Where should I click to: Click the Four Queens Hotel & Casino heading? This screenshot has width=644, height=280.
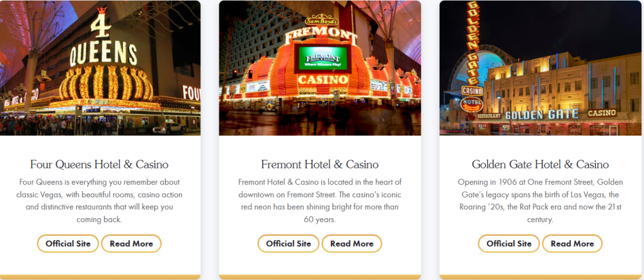(x=100, y=165)
